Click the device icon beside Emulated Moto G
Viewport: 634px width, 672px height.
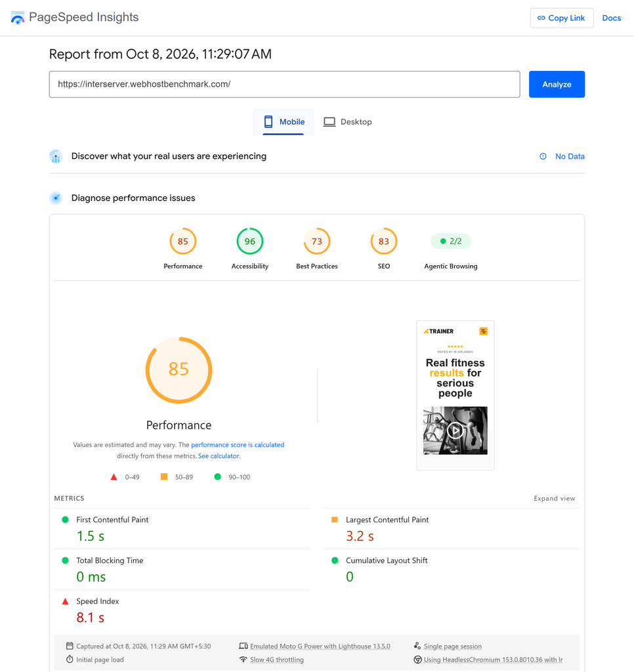243,646
